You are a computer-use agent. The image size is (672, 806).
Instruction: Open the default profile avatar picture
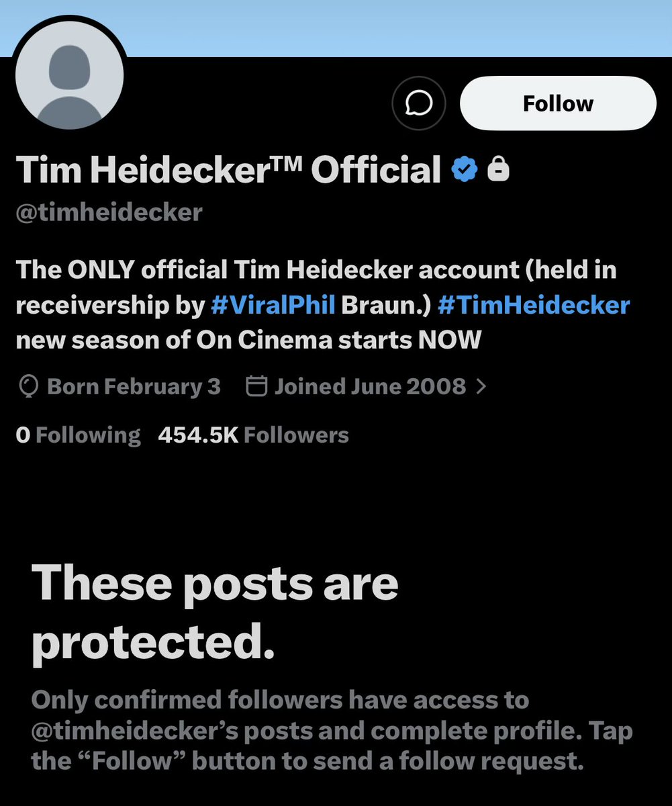(69, 76)
